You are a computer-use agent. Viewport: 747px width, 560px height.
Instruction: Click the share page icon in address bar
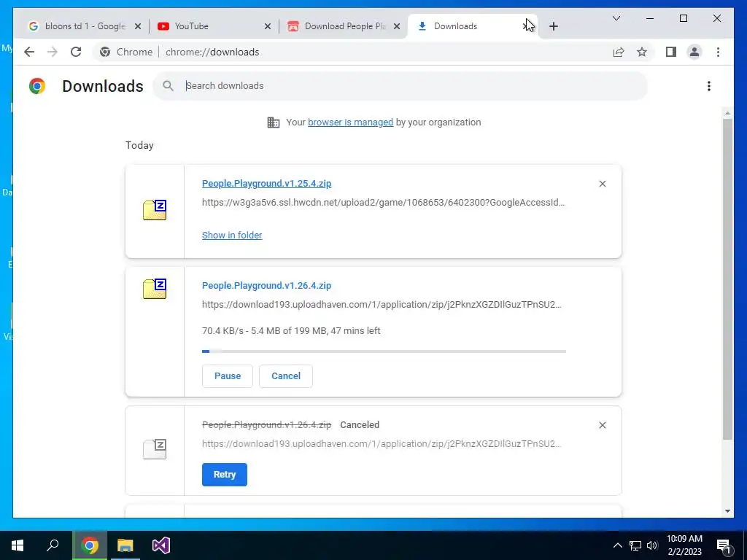(x=619, y=52)
